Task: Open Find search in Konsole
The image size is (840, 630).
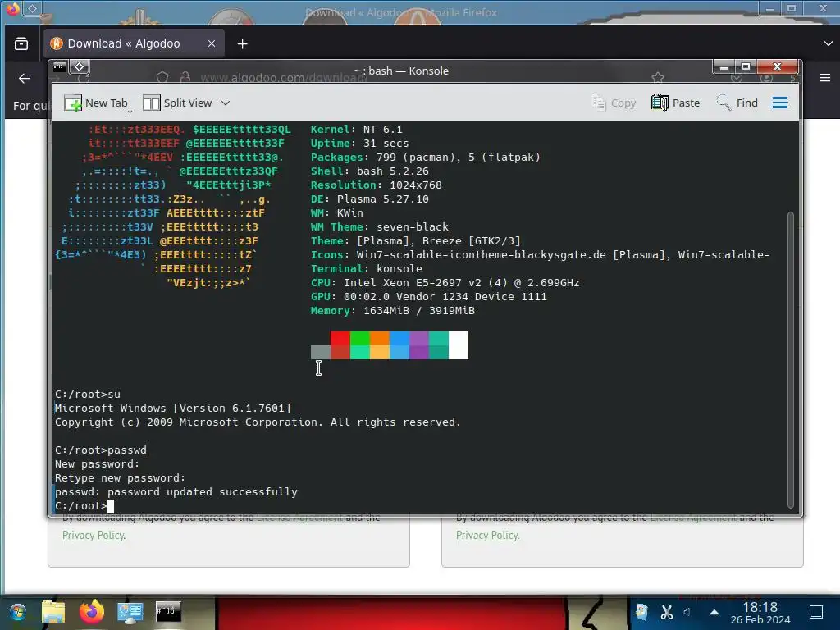Action: [x=737, y=103]
